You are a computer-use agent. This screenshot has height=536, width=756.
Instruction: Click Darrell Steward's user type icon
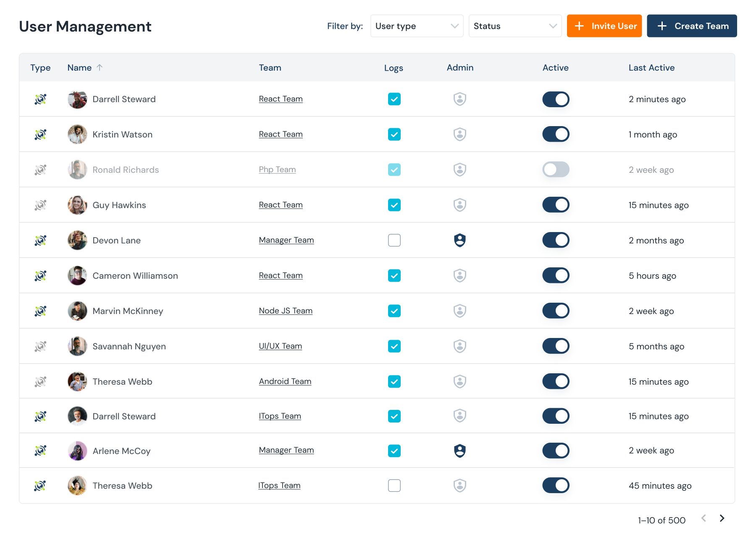tap(40, 99)
